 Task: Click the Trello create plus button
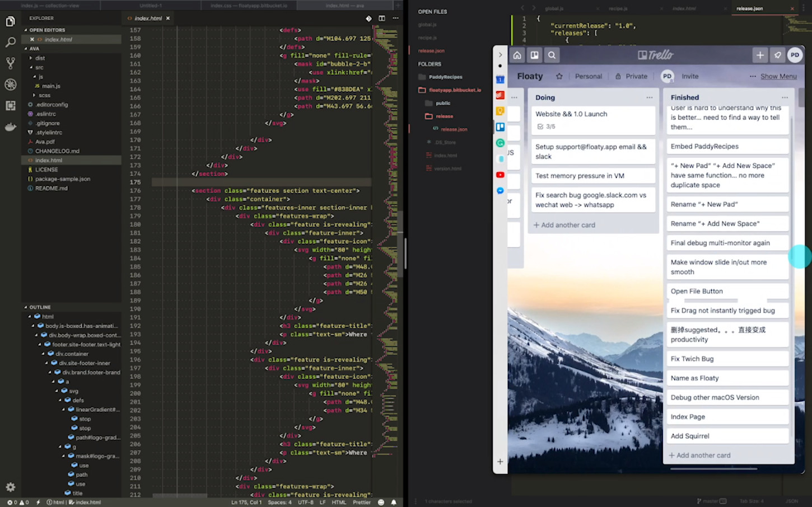click(x=760, y=55)
